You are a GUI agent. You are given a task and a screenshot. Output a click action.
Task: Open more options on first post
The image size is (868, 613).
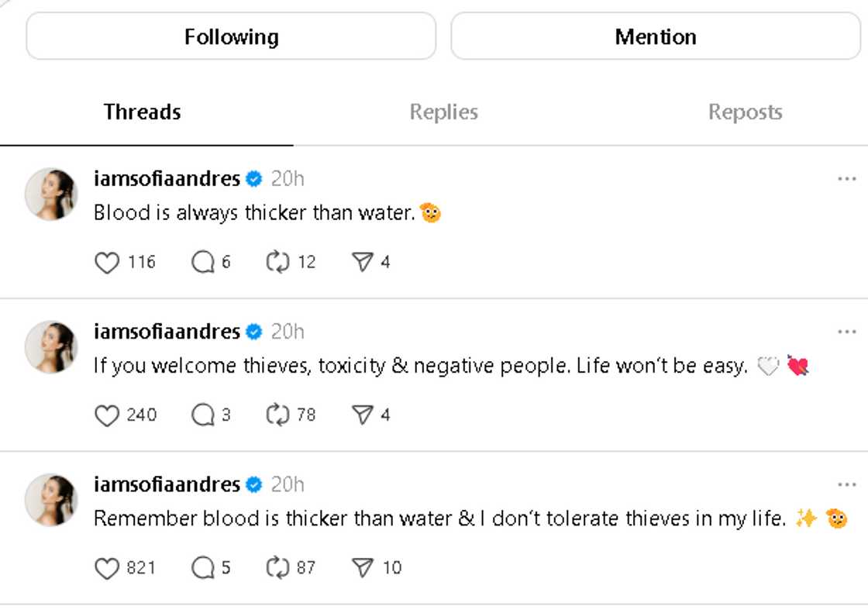pyautogui.click(x=846, y=180)
